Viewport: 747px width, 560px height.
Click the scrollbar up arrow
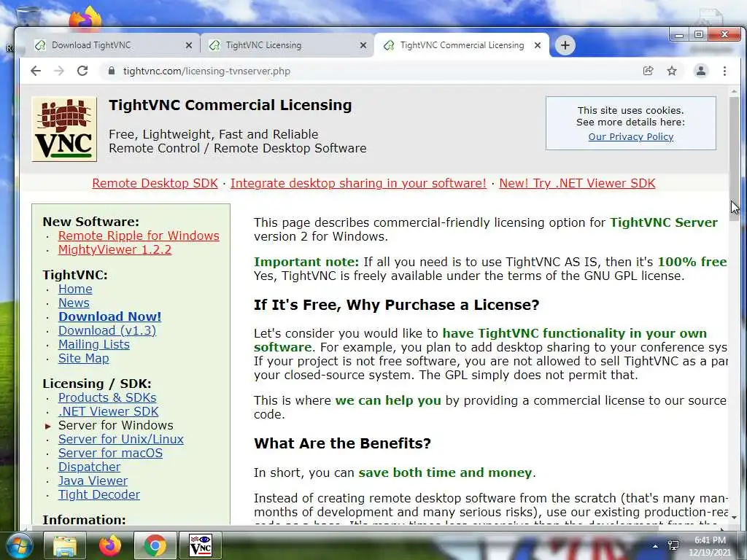(734, 90)
